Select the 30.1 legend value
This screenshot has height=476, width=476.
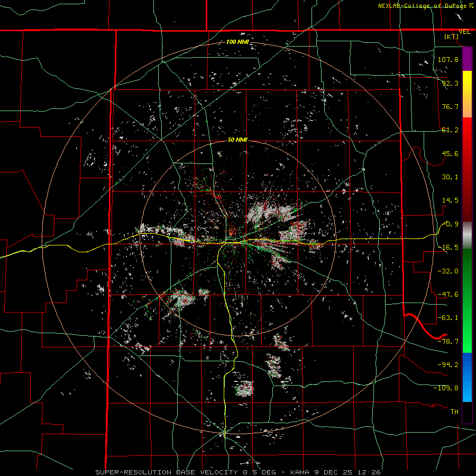click(450, 177)
